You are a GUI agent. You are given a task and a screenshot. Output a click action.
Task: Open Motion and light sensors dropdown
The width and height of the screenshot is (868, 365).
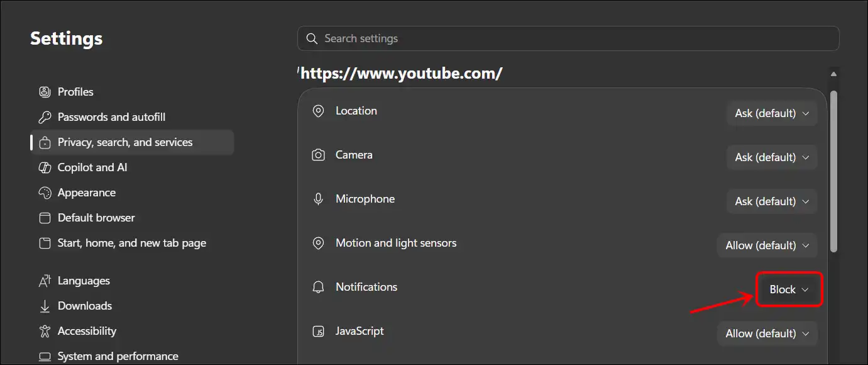coord(767,245)
